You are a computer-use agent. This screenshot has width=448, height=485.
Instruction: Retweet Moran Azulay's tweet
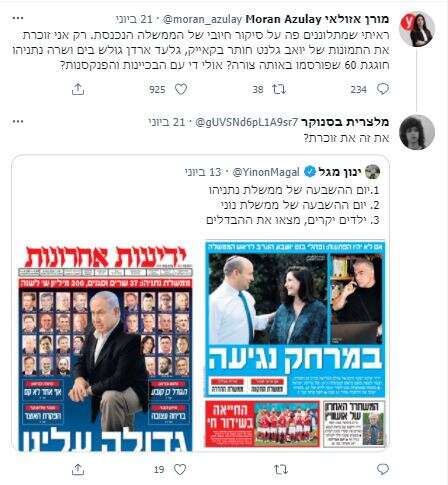[279, 89]
